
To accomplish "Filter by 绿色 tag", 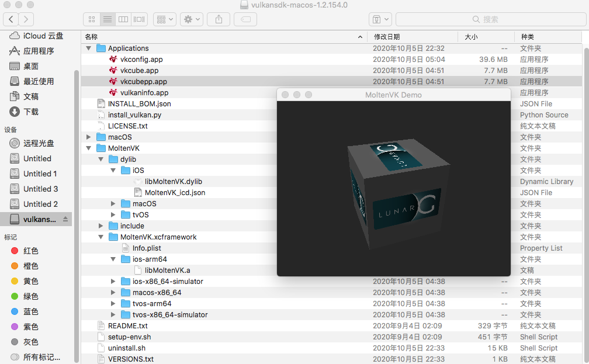I will click(x=25, y=296).
